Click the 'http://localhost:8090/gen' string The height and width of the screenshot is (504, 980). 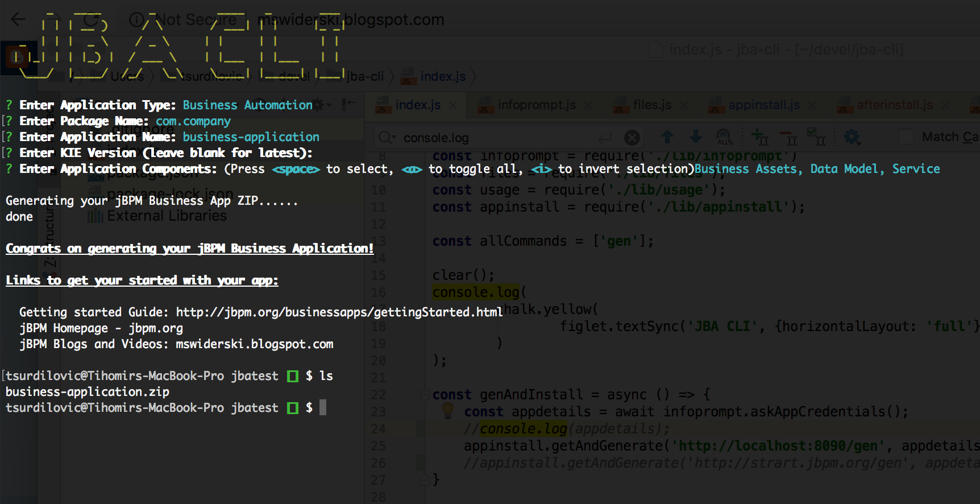point(778,446)
